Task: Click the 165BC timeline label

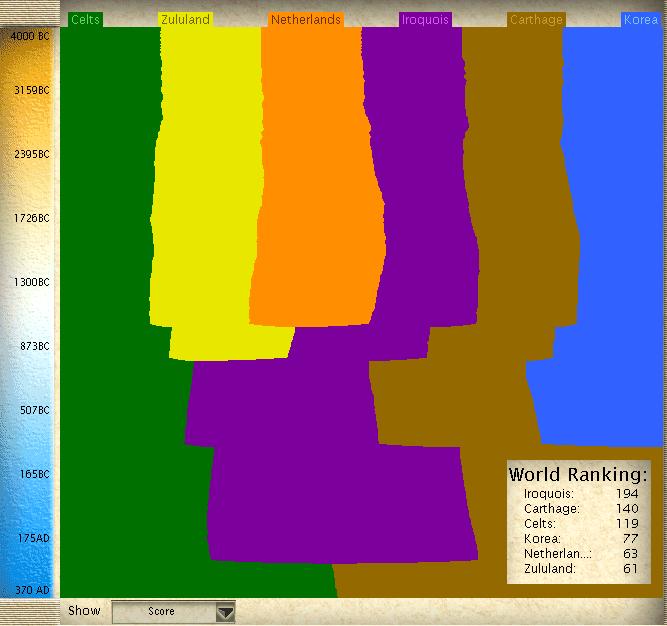Action: point(35,474)
